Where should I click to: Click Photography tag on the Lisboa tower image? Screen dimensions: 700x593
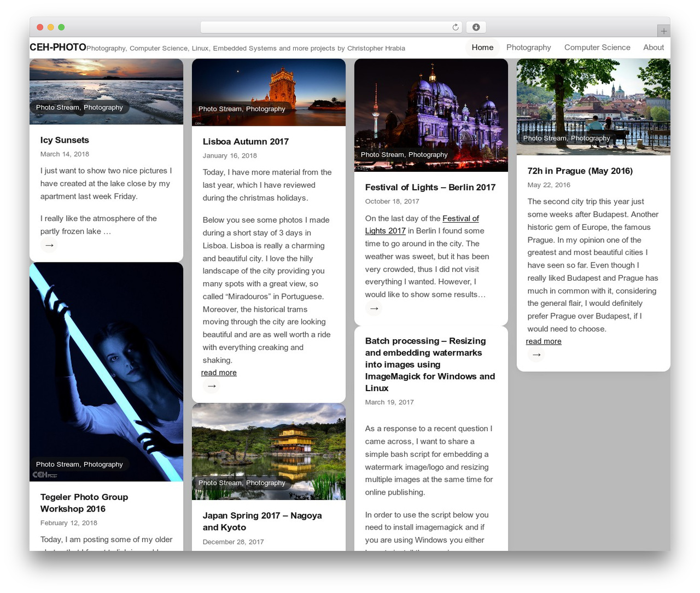point(266,109)
